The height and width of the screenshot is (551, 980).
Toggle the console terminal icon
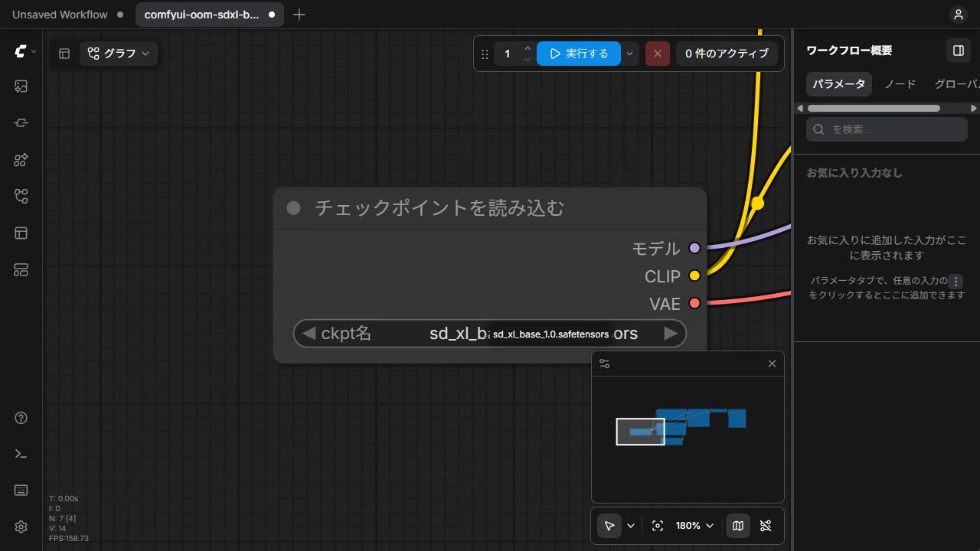(21, 454)
